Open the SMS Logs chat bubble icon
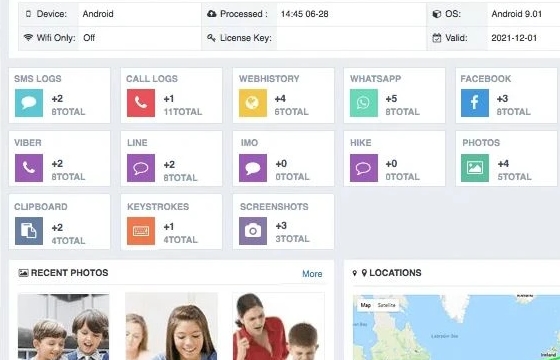 coord(29,103)
